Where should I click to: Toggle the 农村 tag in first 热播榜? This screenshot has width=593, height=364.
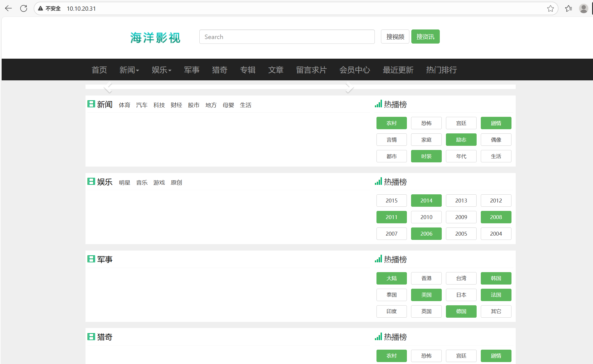click(391, 123)
